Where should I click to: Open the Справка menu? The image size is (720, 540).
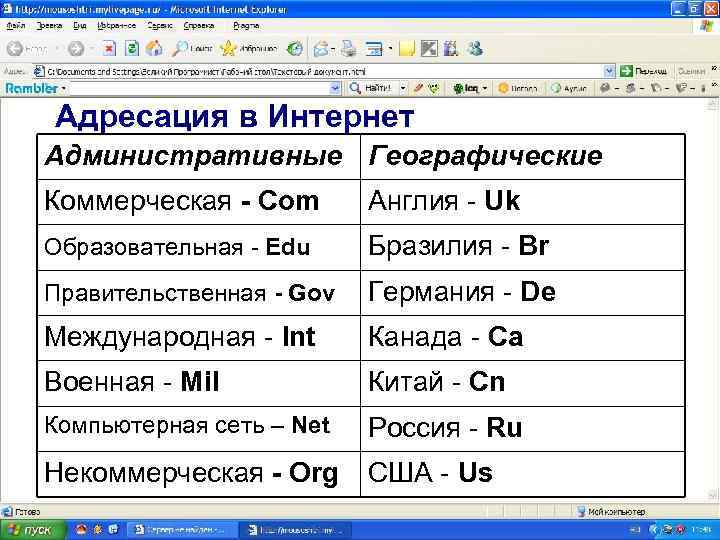(199, 26)
